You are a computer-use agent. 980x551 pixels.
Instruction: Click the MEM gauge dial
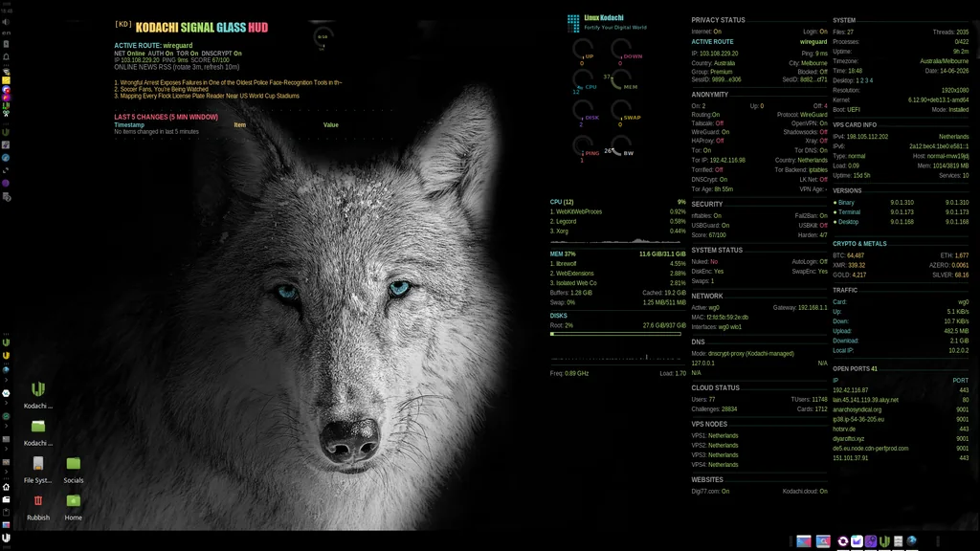pyautogui.click(x=621, y=78)
